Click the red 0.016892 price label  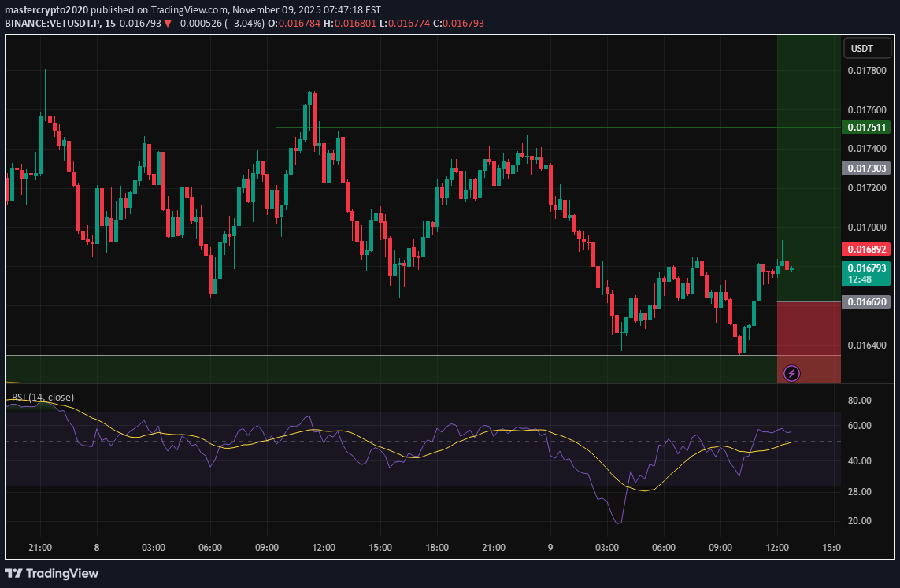click(x=866, y=250)
